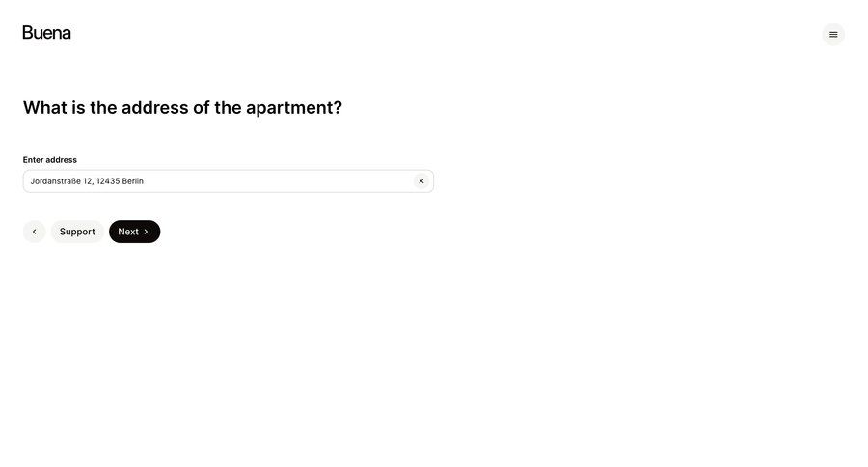Click the three-line menu button
This screenshot has height=467, width=868.
833,35
